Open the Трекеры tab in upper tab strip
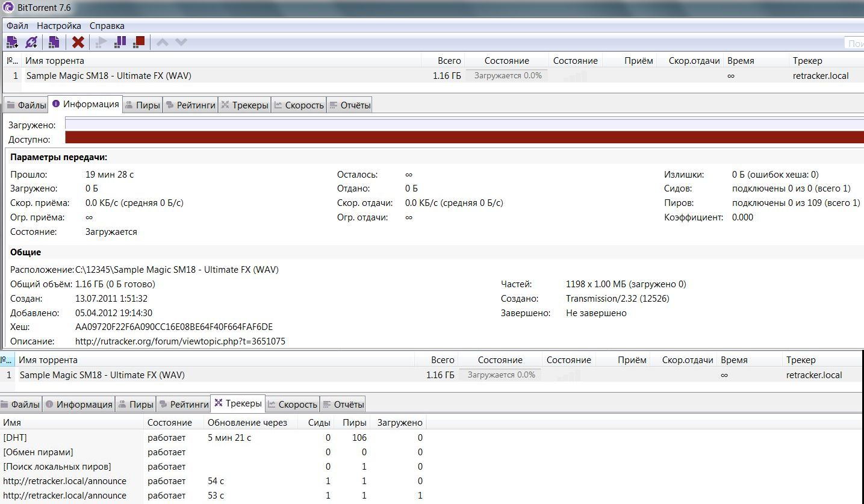 click(x=244, y=105)
